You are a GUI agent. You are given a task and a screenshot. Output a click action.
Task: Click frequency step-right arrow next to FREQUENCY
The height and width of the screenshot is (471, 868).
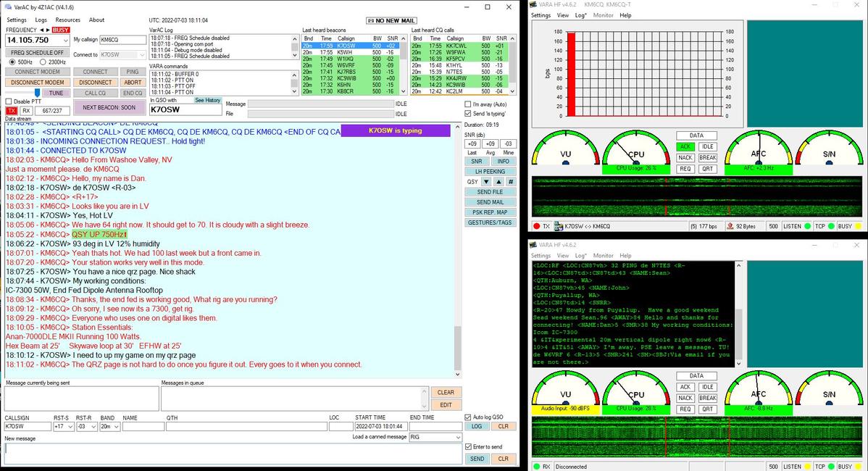point(48,30)
